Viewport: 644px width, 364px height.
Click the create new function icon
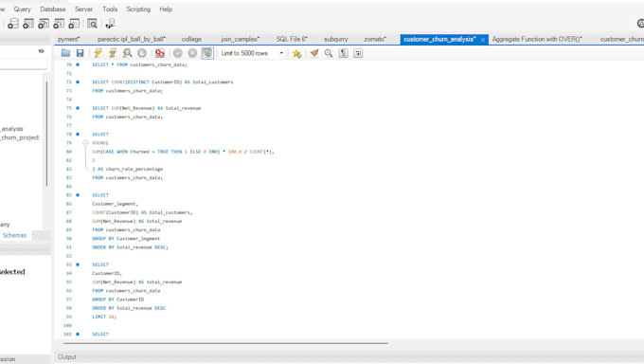[x=74, y=24]
